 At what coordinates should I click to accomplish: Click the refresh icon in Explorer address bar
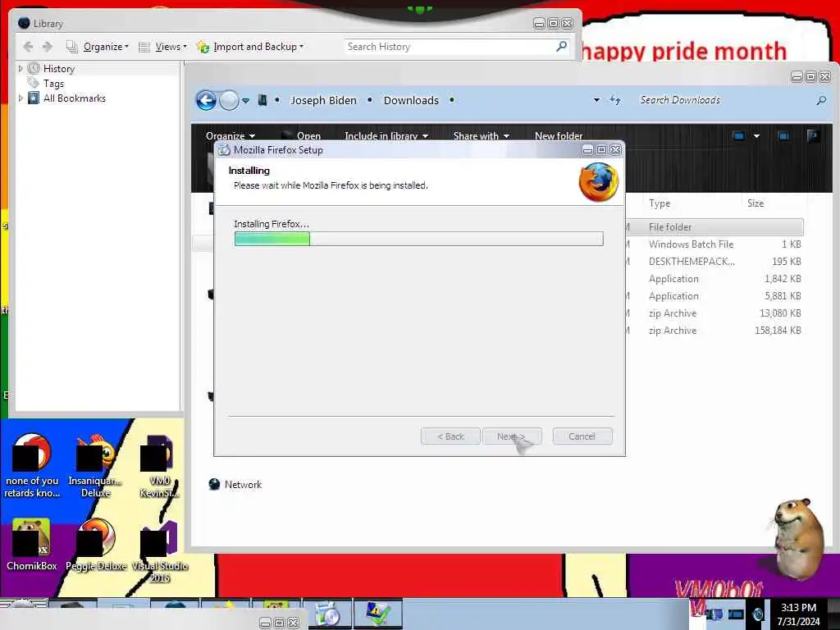tap(615, 100)
